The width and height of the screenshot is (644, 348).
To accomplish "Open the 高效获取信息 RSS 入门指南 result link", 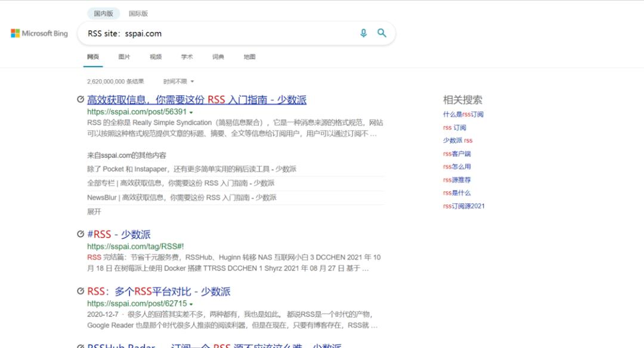I will [x=197, y=100].
